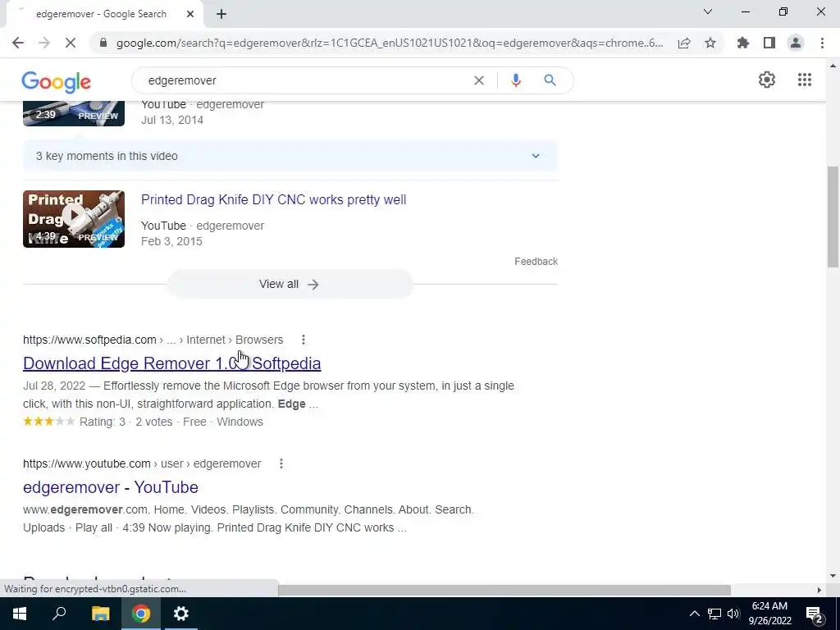Play the 2:39 video thumbnail

coord(74,113)
